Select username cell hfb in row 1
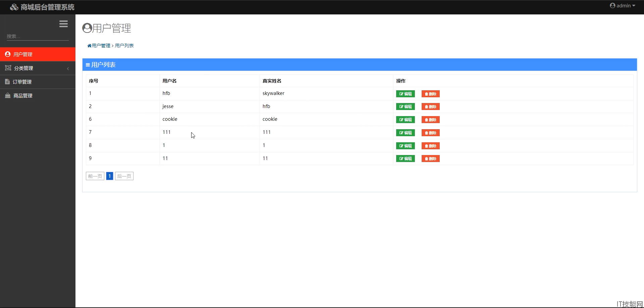The width and height of the screenshot is (644, 308). [210, 94]
